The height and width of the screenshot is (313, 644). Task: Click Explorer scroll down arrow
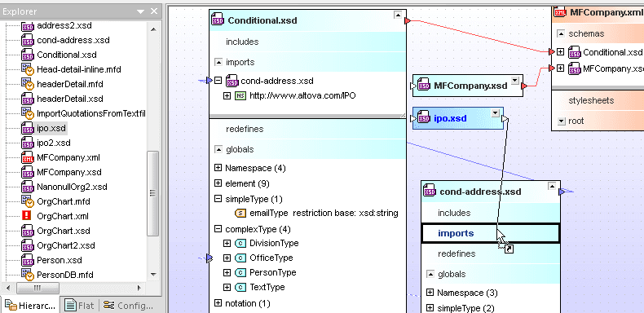153,275
